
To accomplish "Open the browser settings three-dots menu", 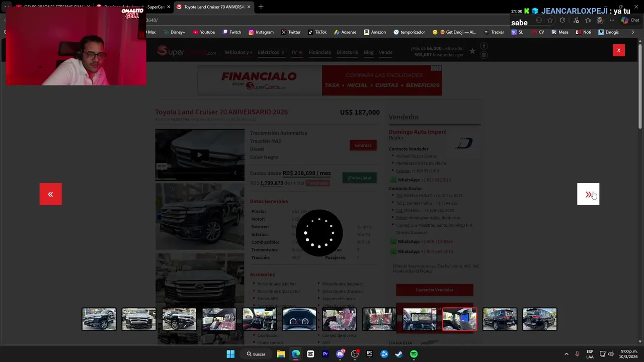I will (612, 20).
